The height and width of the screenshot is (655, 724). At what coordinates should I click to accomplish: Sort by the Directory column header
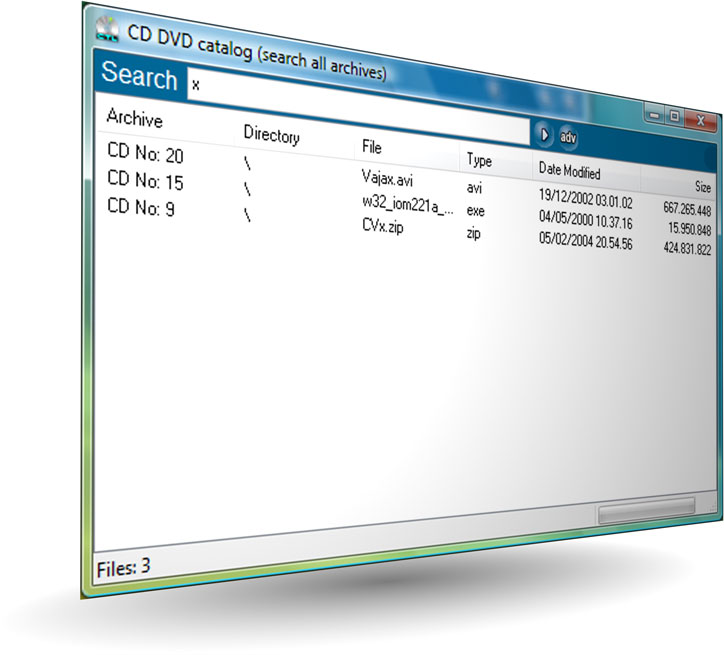point(272,135)
